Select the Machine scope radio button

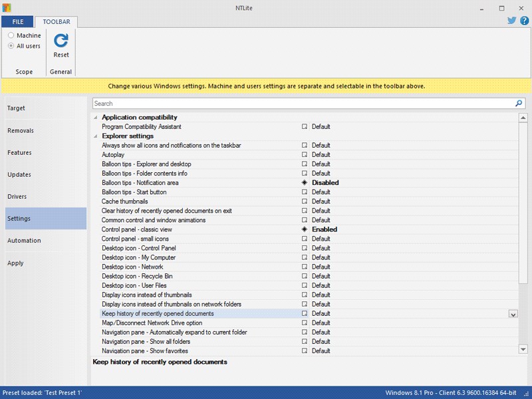click(x=11, y=35)
